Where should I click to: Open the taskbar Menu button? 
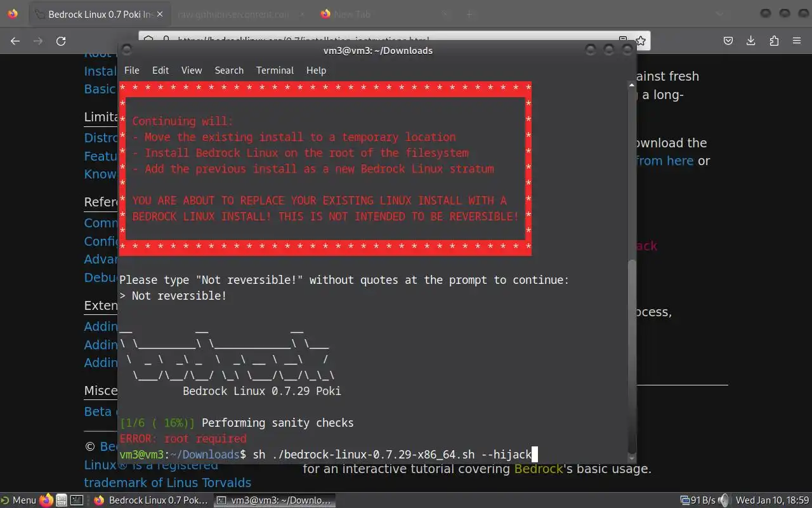[x=19, y=500]
